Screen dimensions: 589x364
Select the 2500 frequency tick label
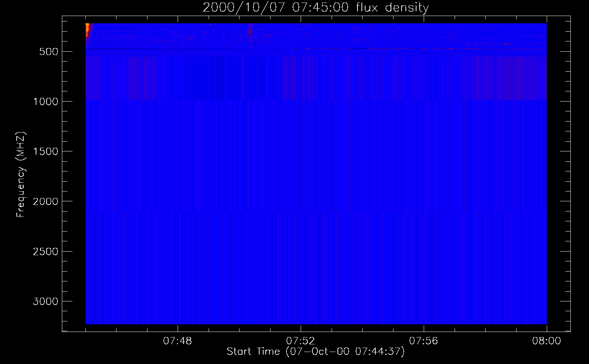coord(46,252)
